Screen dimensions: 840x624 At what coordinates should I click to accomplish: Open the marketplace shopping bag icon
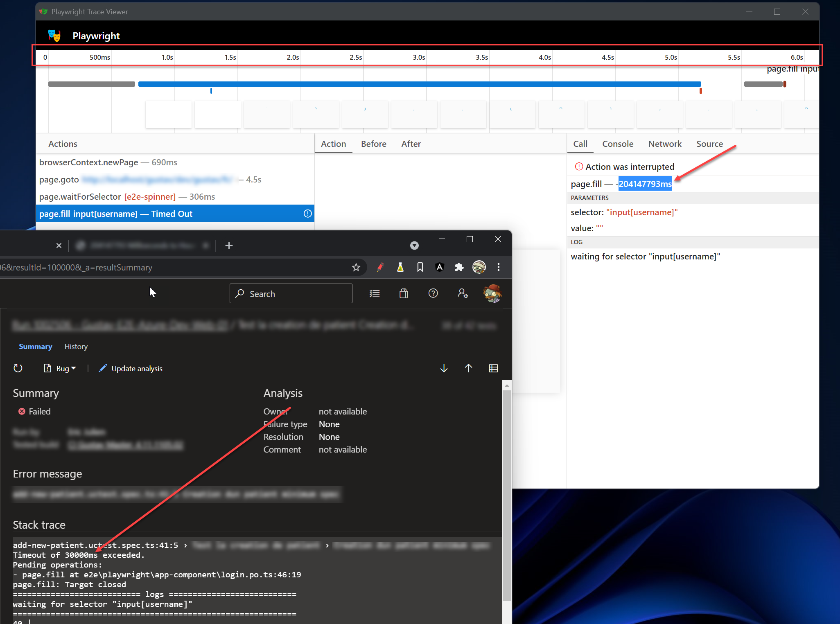404,293
